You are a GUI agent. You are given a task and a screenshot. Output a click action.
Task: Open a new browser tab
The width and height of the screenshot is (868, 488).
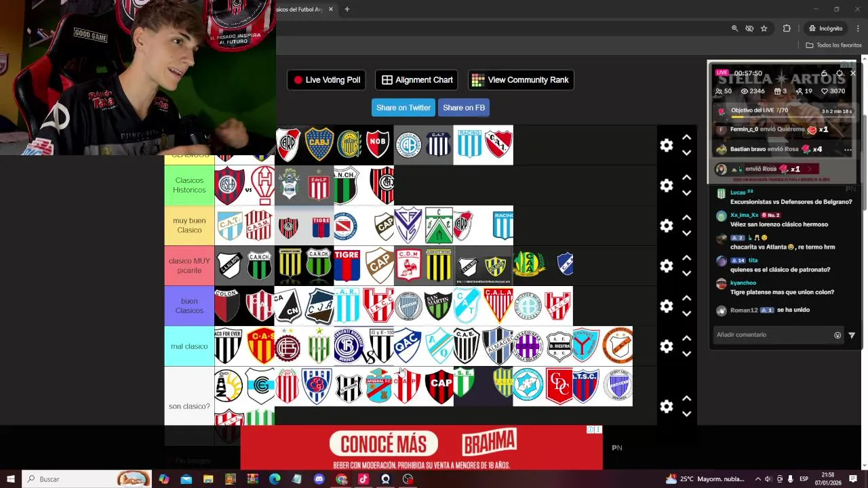point(347,9)
